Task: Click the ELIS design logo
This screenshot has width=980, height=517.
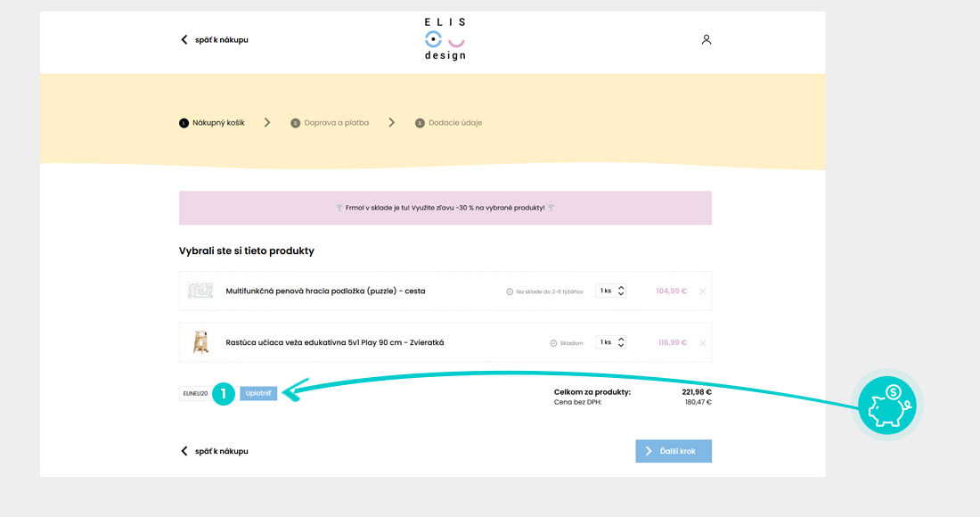Action: tap(445, 38)
